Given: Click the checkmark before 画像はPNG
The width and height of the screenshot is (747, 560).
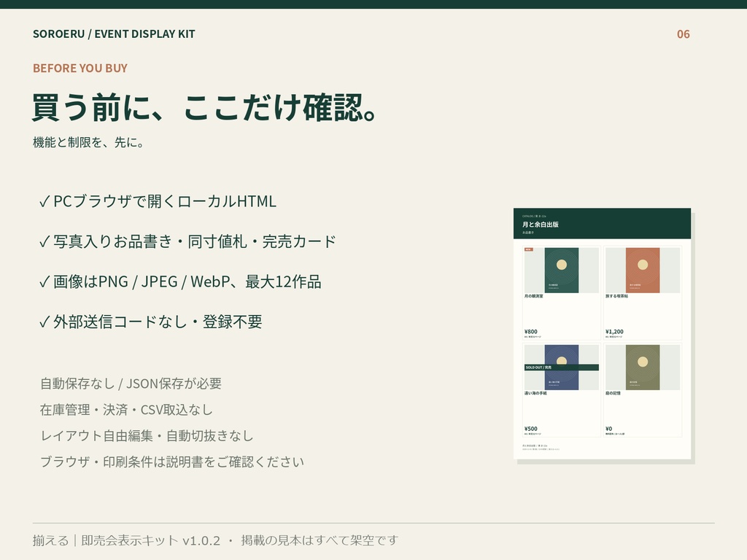Looking at the screenshot, I should point(44,282).
